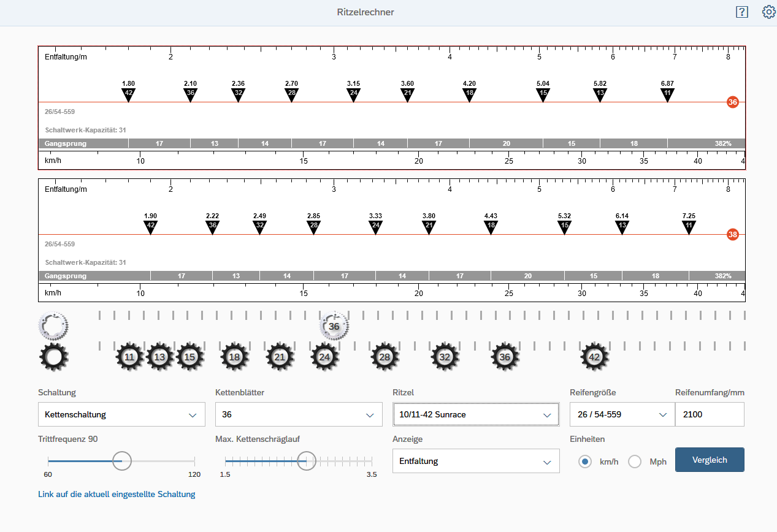Click the empty silver chainring template icon

(53, 325)
